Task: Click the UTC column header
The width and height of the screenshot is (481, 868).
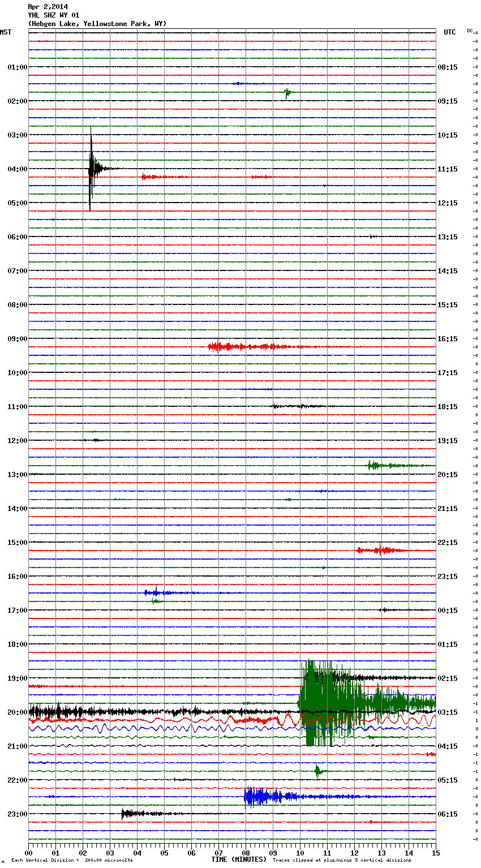Action: coord(450,32)
